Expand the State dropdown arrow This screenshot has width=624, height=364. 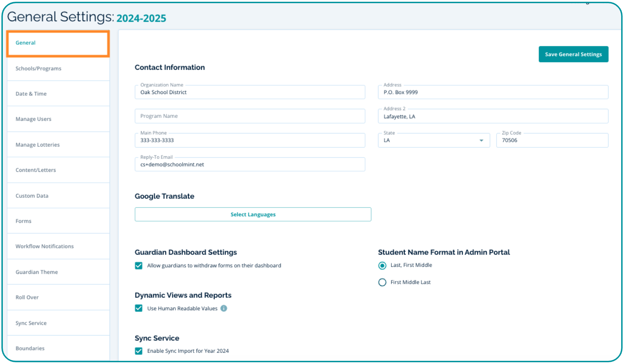click(481, 140)
